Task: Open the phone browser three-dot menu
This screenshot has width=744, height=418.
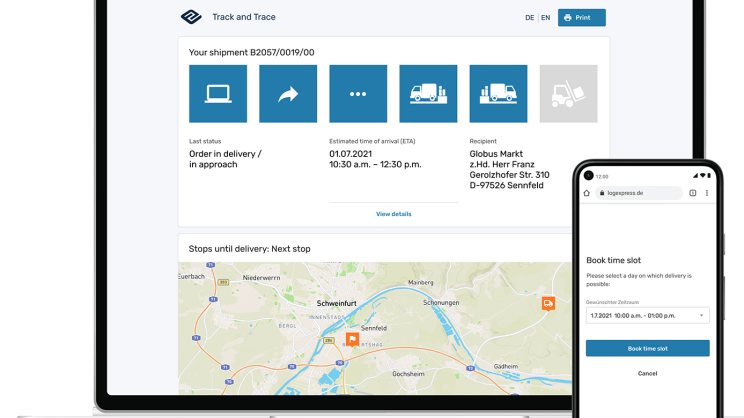Action: click(708, 192)
